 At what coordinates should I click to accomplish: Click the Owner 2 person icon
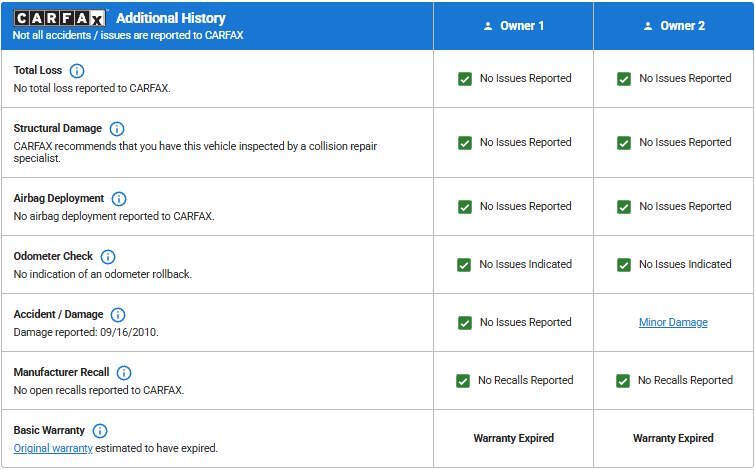pyautogui.click(x=648, y=26)
